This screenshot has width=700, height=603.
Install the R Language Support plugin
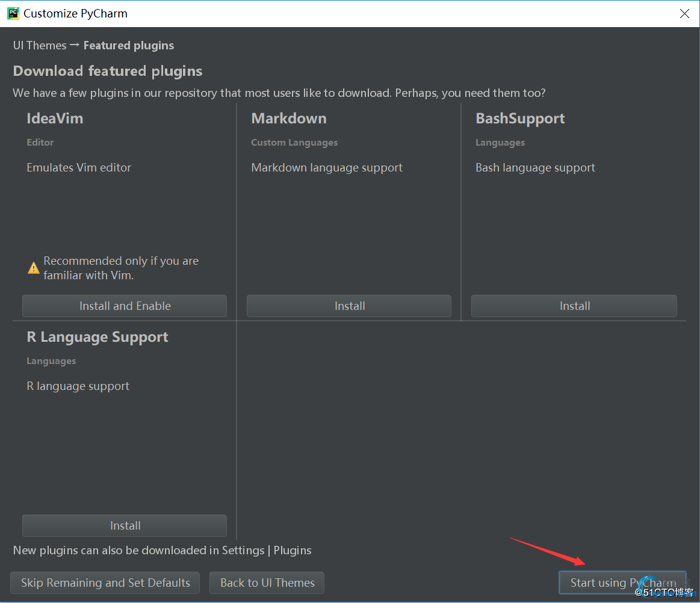[x=125, y=525]
